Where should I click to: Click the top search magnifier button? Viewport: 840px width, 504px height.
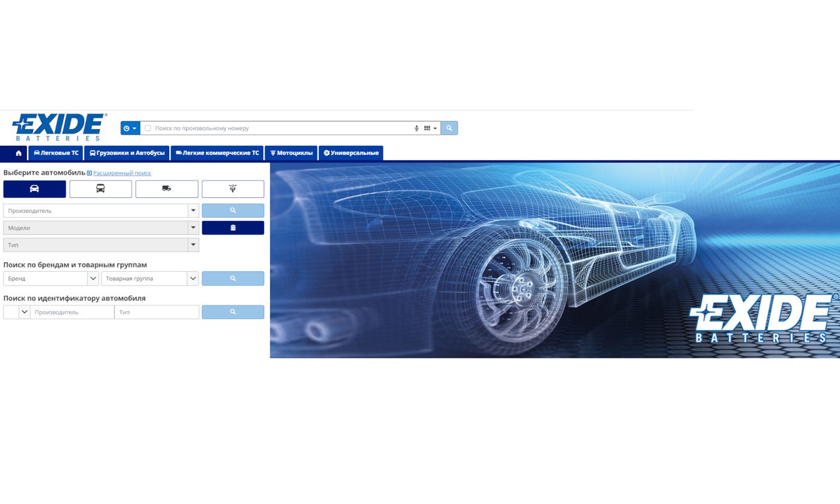tap(449, 128)
